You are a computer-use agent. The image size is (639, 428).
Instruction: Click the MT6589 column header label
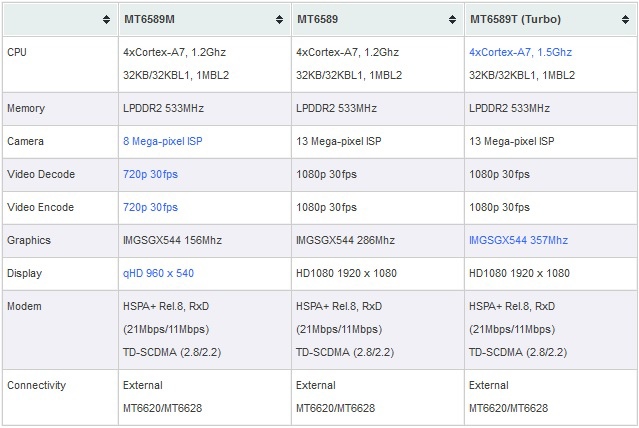(x=317, y=19)
